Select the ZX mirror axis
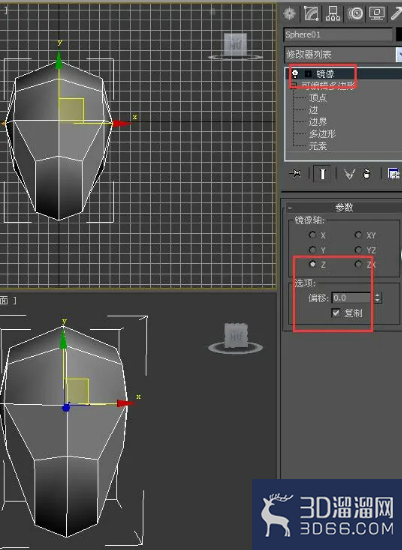402x550 pixels. (x=358, y=264)
